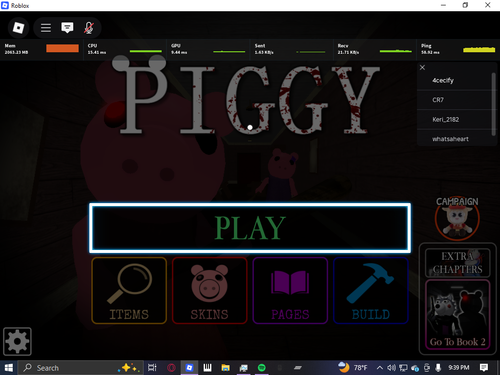Click the Recv network stat
The height and width of the screenshot is (375, 500).
[x=375, y=49]
